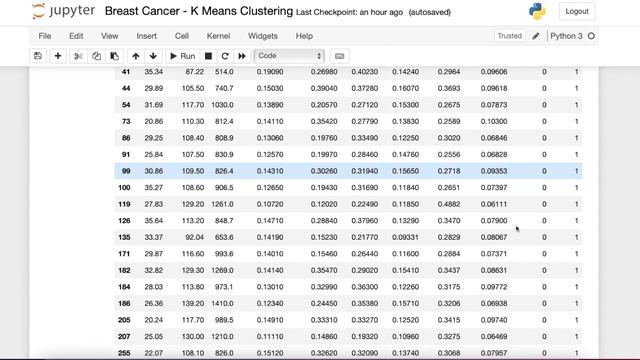Click value 906.5 in row 100

tap(224, 188)
